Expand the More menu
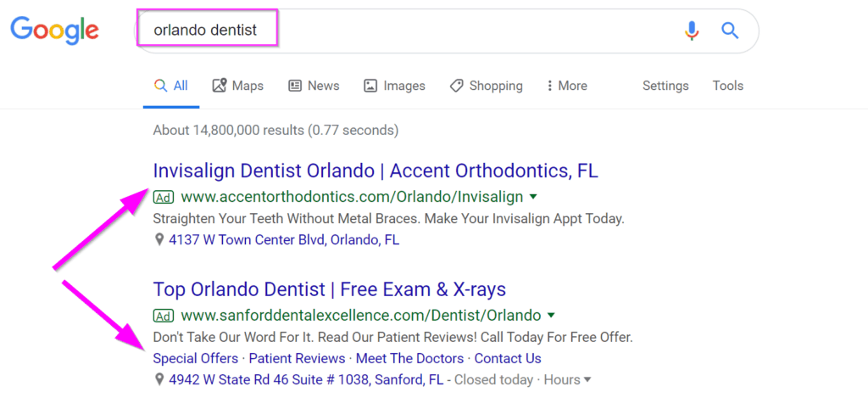 tap(567, 86)
